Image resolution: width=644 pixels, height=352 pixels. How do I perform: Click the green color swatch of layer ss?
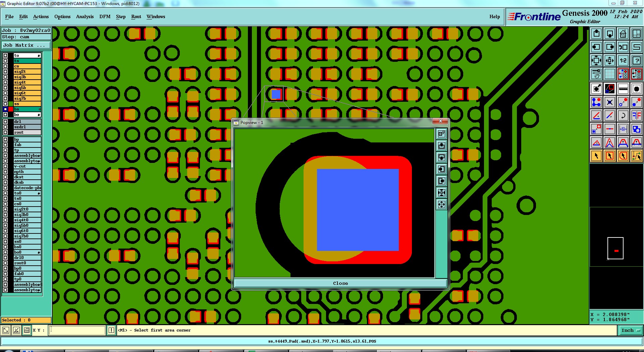11,104
